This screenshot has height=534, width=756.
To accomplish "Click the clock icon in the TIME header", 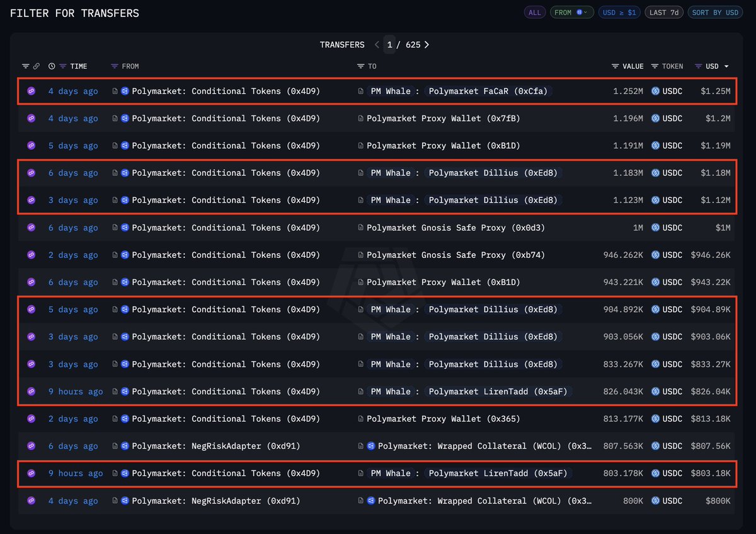I will [x=52, y=66].
